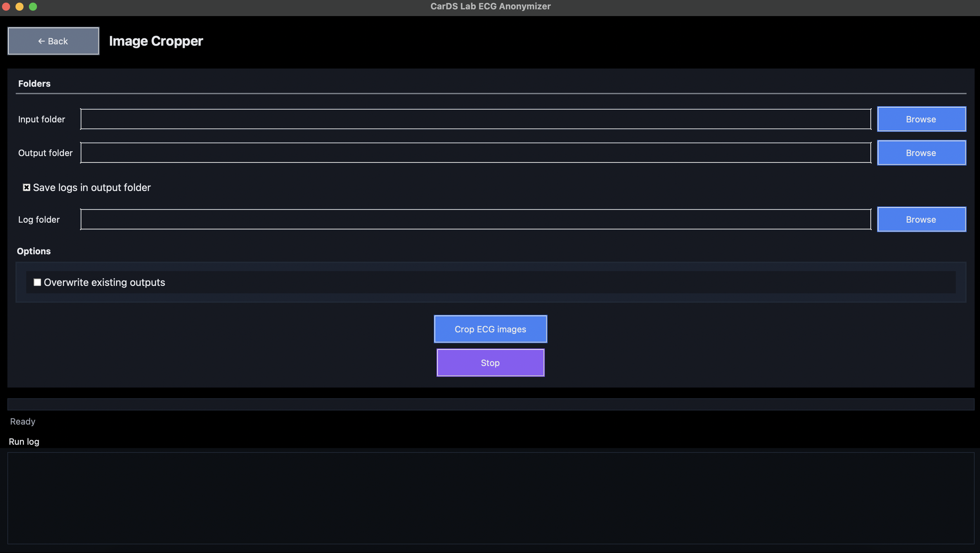980x553 pixels.
Task: Minimize window using yellow button
Action: click(20, 7)
